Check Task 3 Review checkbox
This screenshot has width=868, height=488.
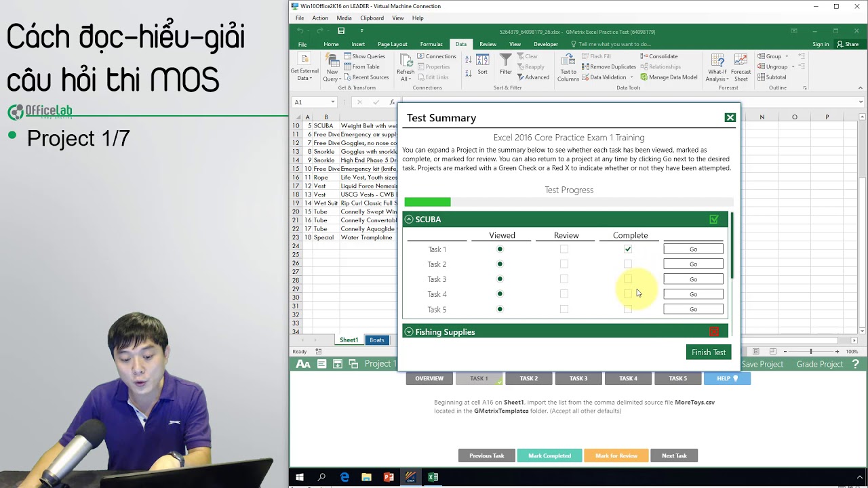[564, 279]
